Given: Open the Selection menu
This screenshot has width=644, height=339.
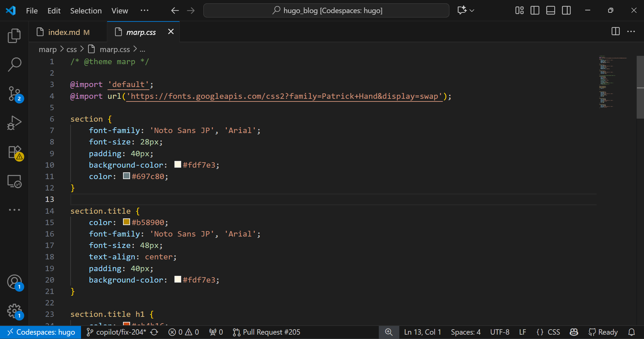Looking at the screenshot, I should [86, 11].
